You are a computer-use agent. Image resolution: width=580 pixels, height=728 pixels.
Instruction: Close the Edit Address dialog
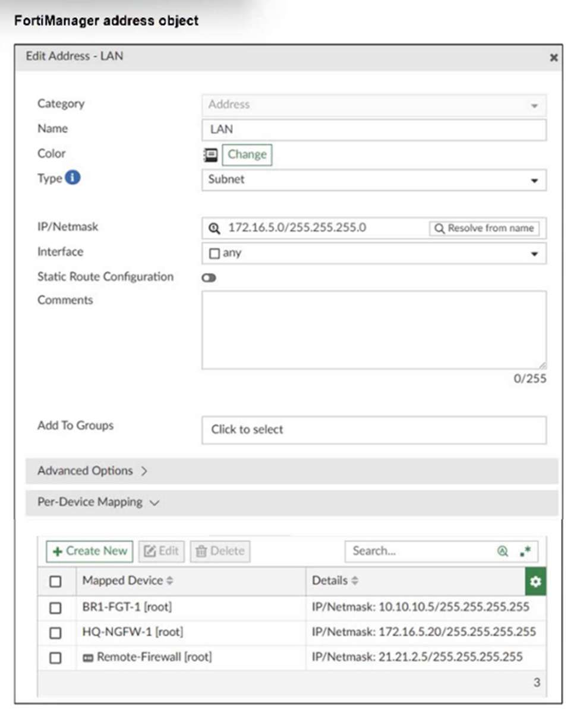coord(553,58)
